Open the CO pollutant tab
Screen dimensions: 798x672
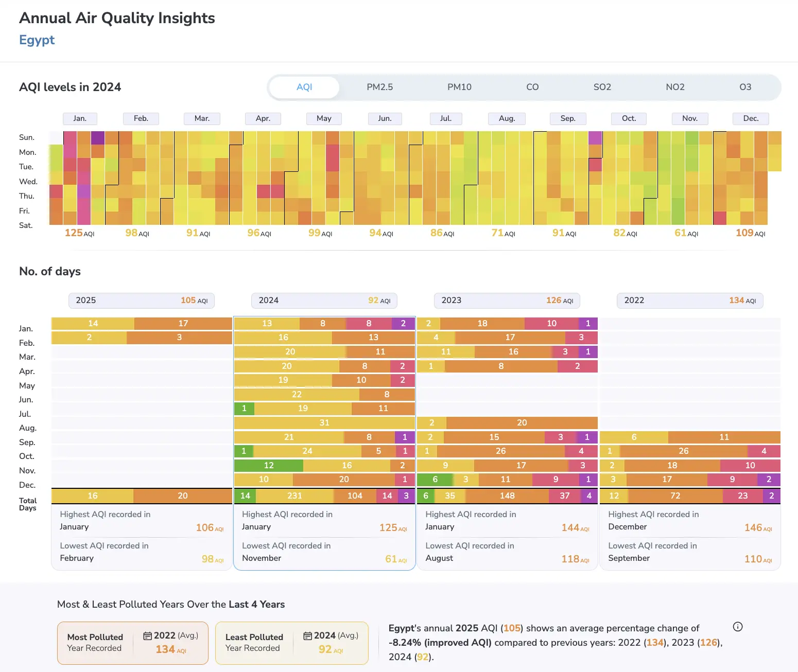[532, 87]
